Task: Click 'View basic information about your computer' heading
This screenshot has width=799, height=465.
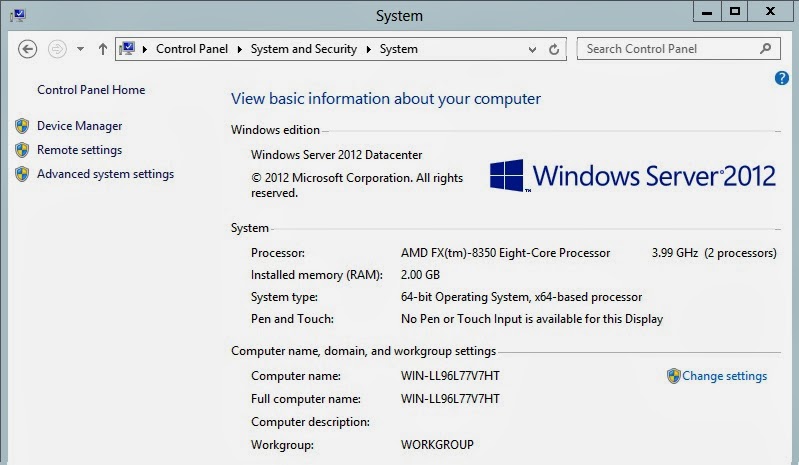Action: (x=386, y=98)
